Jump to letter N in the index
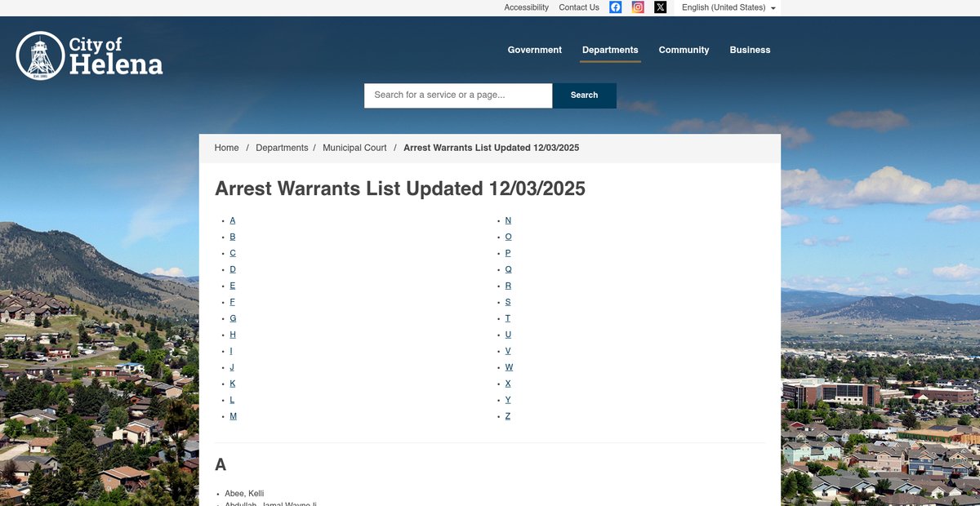 coord(508,220)
